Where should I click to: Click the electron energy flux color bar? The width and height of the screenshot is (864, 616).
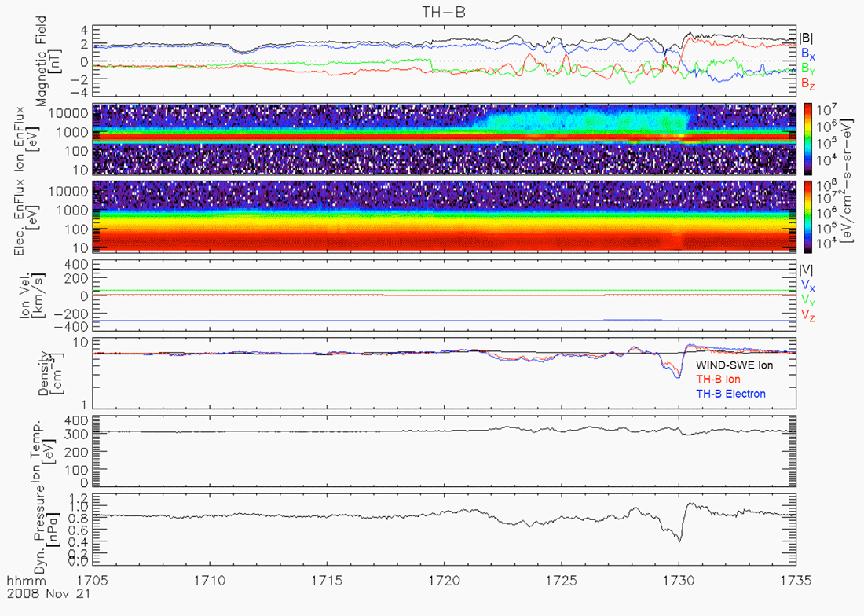tap(807, 217)
